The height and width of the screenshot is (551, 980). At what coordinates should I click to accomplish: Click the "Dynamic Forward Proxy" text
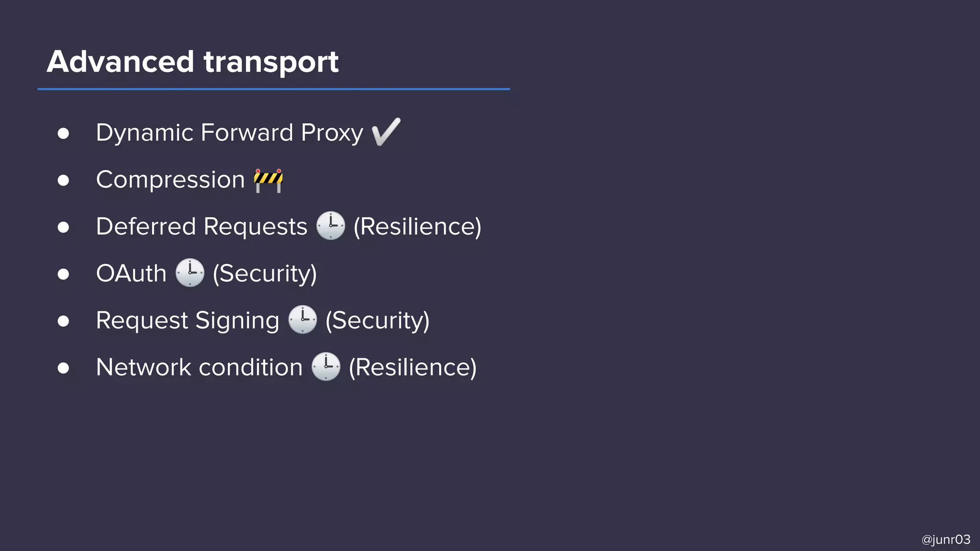(230, 132)
